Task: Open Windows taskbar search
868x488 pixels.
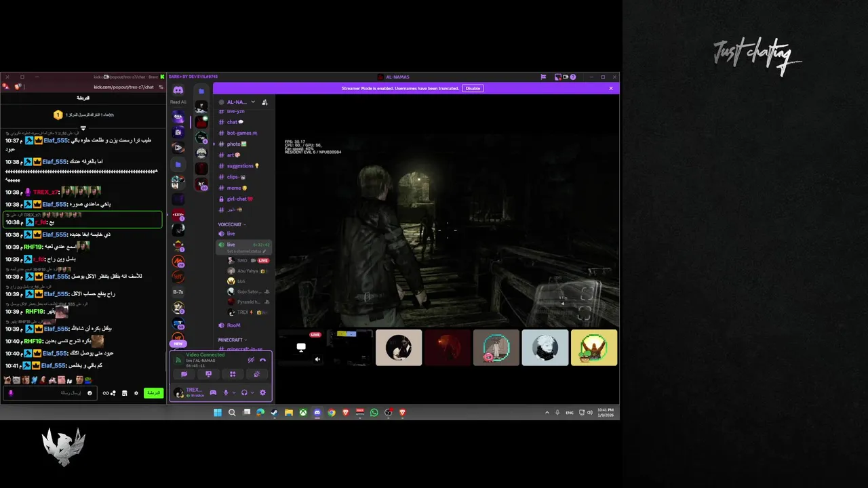Action: point(232,412)
